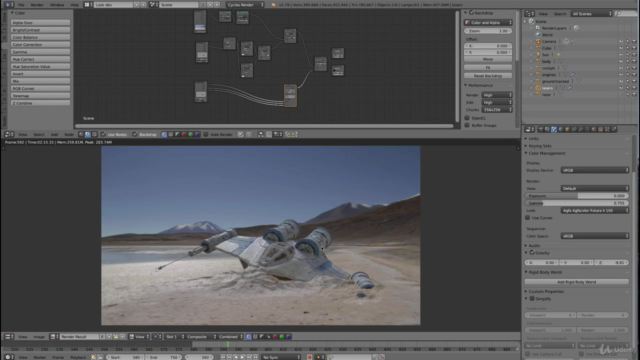Image resolution: width=640 pixels, height=360 pixels.
Task: Open the Combined render pass dropdown
Action: [x=231, y=337]
